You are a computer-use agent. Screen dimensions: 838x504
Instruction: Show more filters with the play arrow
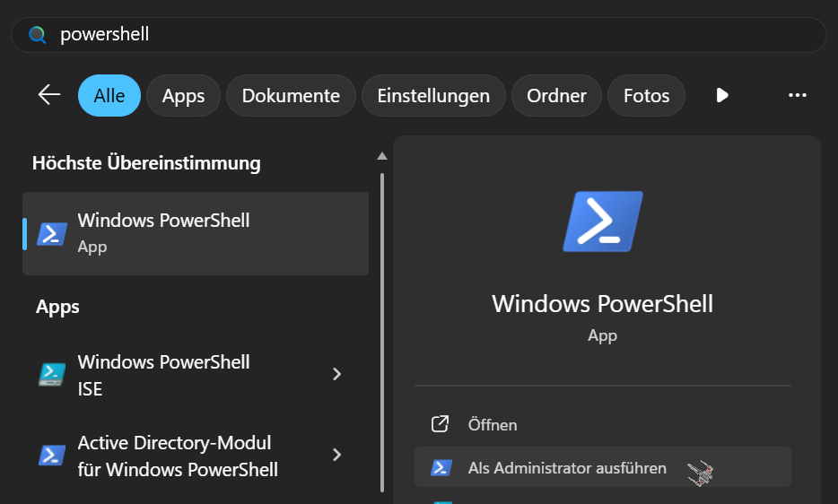pyautogui.click(x=722, y=95)
